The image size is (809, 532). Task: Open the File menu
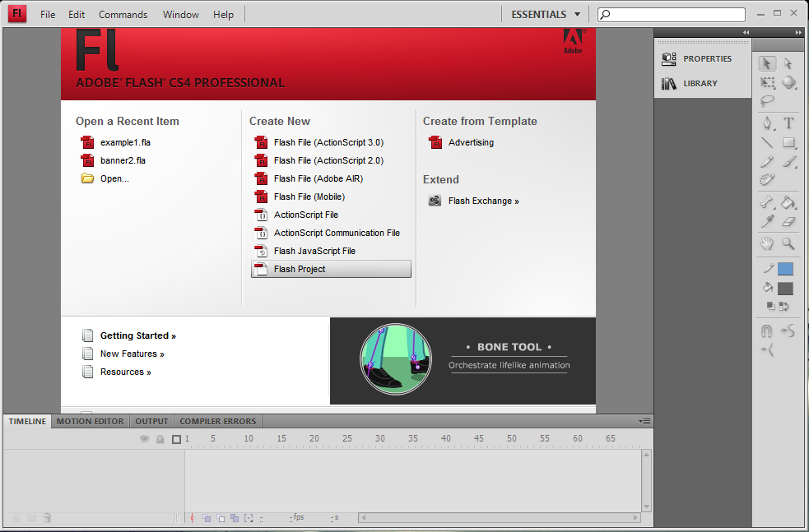click(x=48, y=15)
